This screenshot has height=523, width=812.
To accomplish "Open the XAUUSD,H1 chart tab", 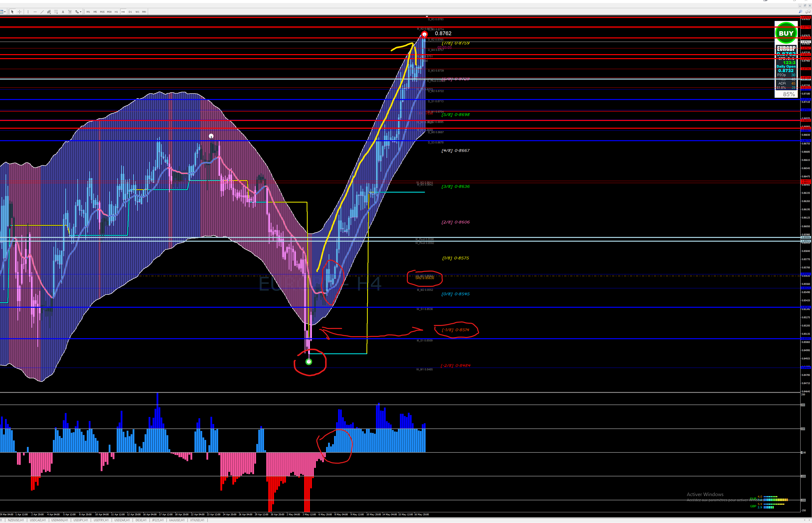I will click(x=177, y=520).
